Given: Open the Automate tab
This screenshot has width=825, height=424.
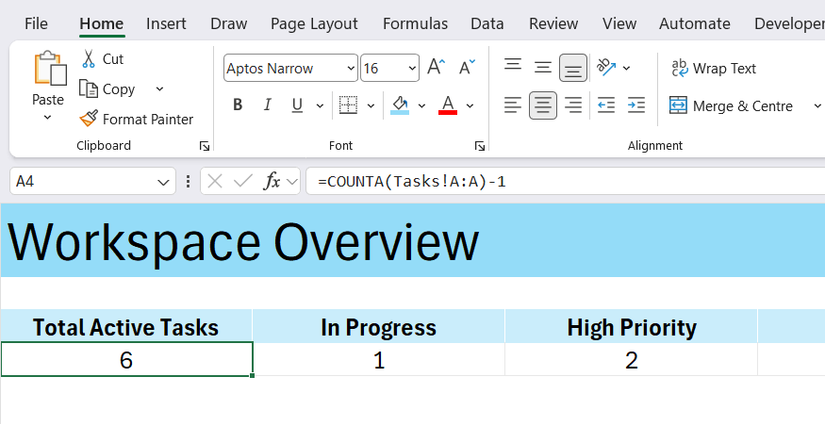Looking at the screenshot, I should (695, 24).
